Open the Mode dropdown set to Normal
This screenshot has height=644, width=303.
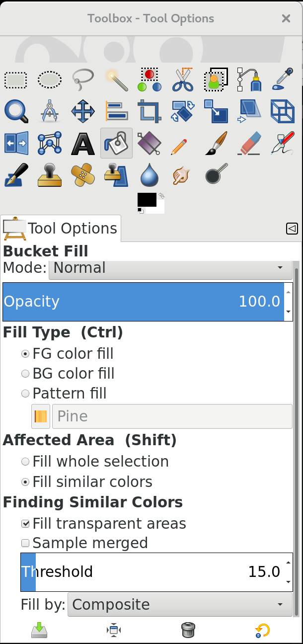coord(170,268)
